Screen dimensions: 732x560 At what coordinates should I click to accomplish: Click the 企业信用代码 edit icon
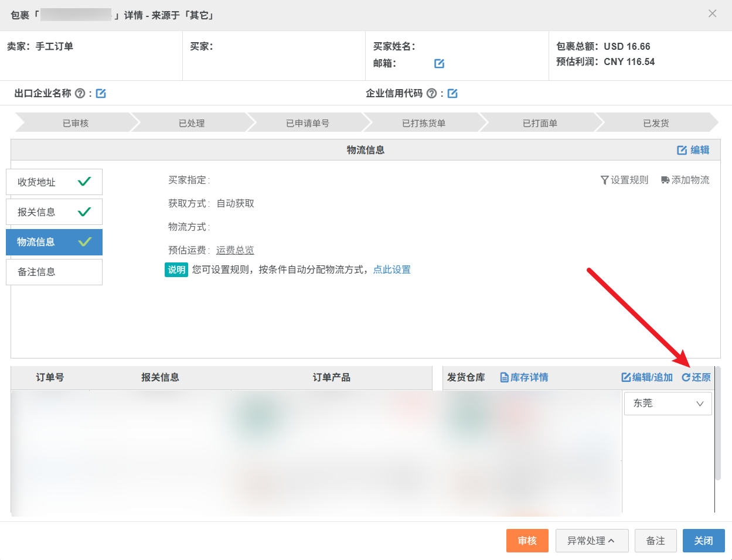(452, 94)
